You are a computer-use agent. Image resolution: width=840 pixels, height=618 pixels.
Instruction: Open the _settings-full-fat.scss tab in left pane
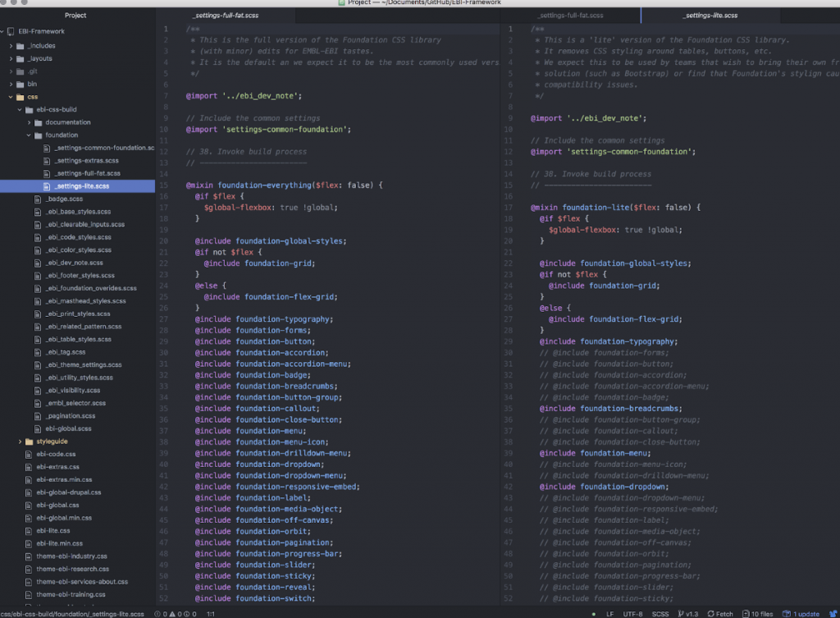pyautogui.click(x=226, y=16)
